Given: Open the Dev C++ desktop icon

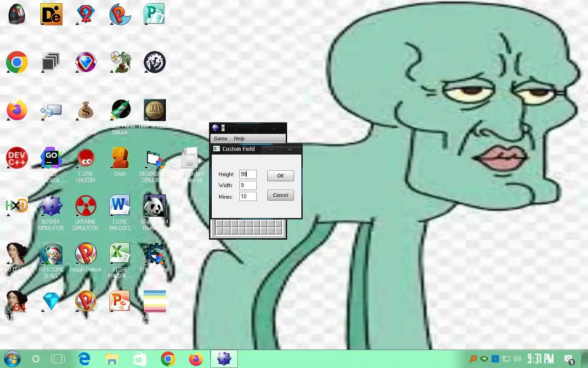Looking at the screenshot, I should [x=17, y=158].
